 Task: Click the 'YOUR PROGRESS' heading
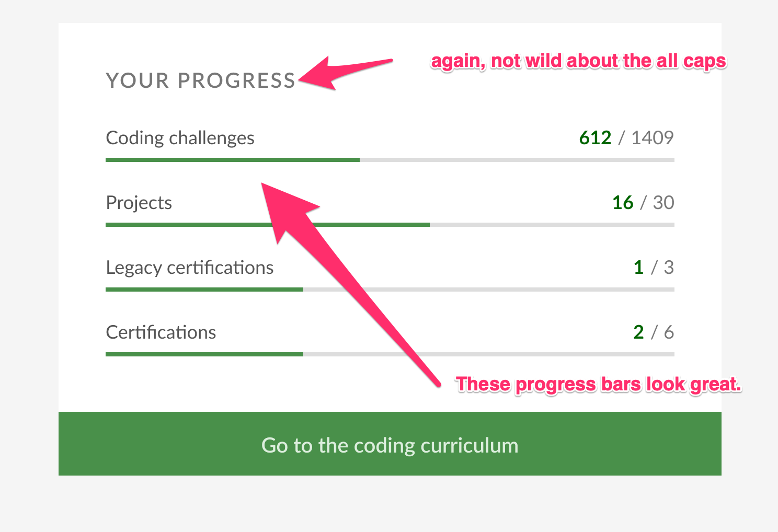click(x=200, y=80)
